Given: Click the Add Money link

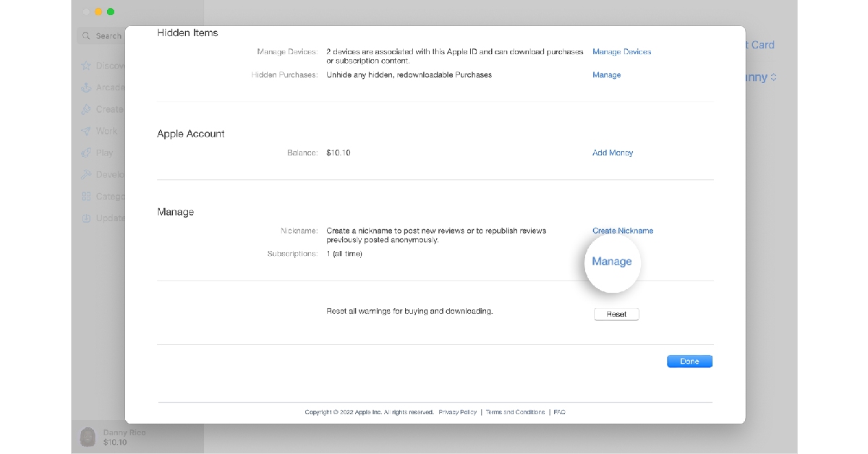Looking at the screenshot, I should click(x=612, y=153).
